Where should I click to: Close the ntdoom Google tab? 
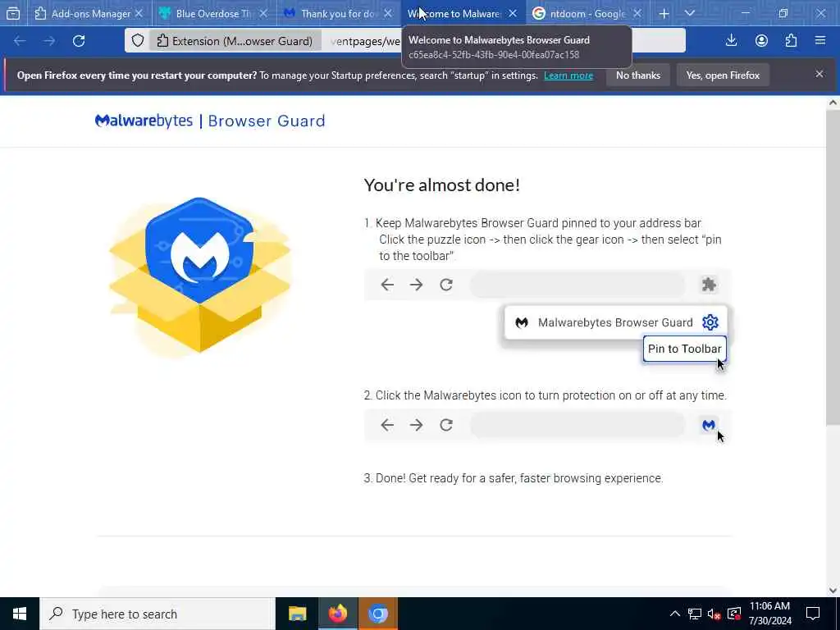[x=637, y=13]
